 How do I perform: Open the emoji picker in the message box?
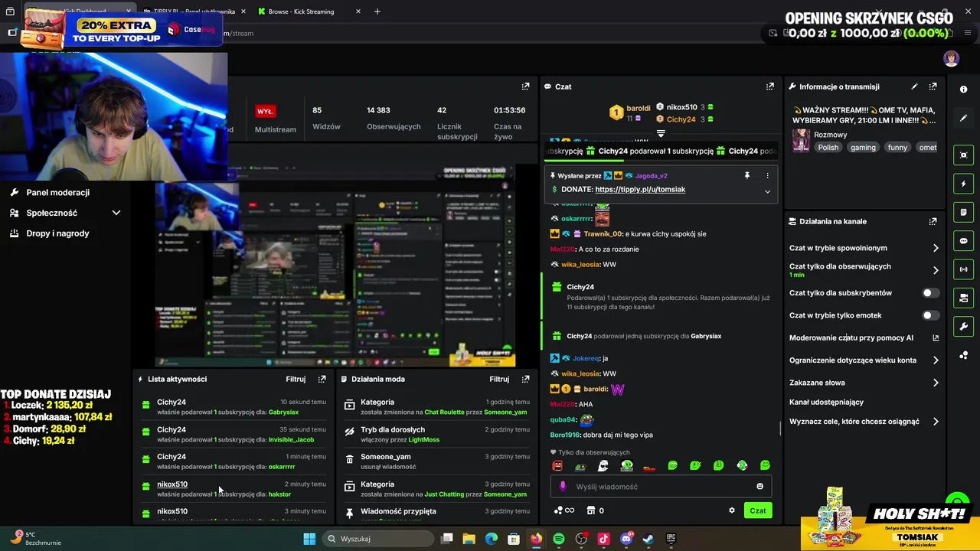(759, 487)
